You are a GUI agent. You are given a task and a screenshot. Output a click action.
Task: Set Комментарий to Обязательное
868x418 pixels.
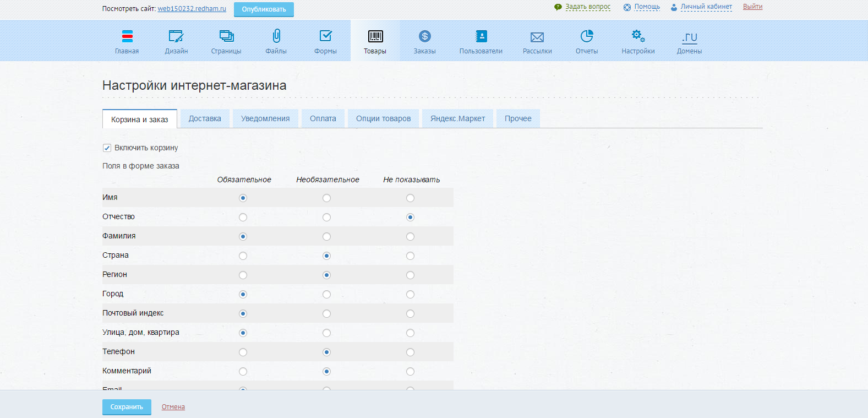pyautogui.click(x=243, y=371)
